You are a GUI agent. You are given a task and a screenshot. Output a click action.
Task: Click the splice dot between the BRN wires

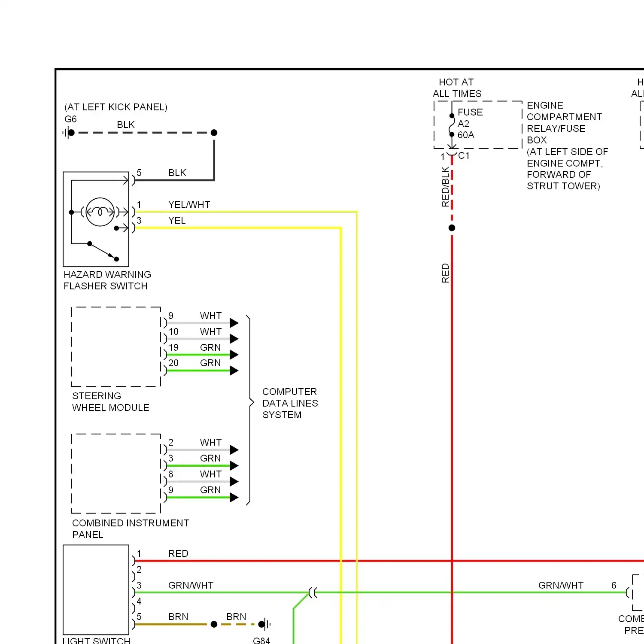[214, 624]
